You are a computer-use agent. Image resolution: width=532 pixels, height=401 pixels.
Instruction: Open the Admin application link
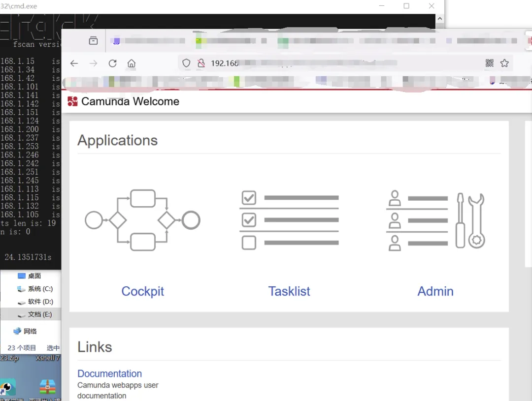coord(435,291)
